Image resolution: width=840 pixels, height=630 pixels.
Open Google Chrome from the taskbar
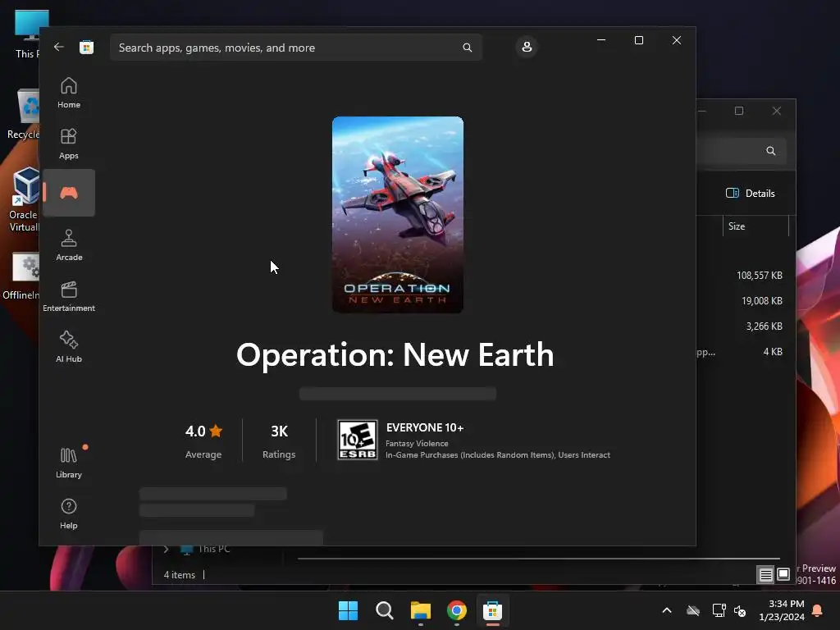pos(456,610)
